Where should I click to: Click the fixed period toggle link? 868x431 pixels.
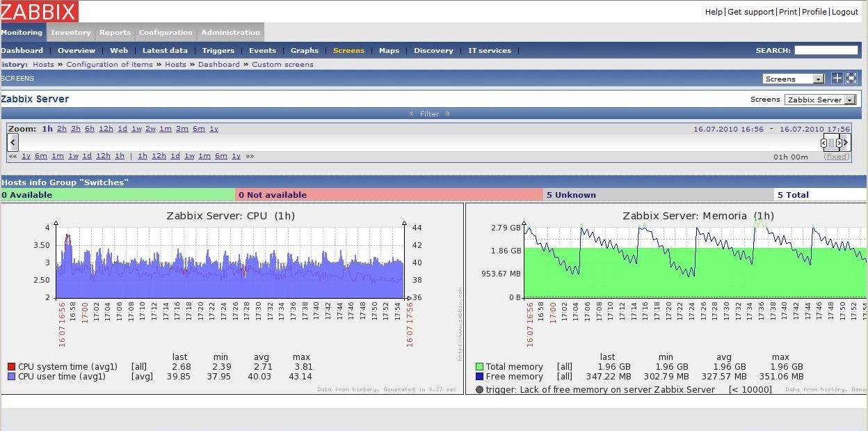coord(836,157)
